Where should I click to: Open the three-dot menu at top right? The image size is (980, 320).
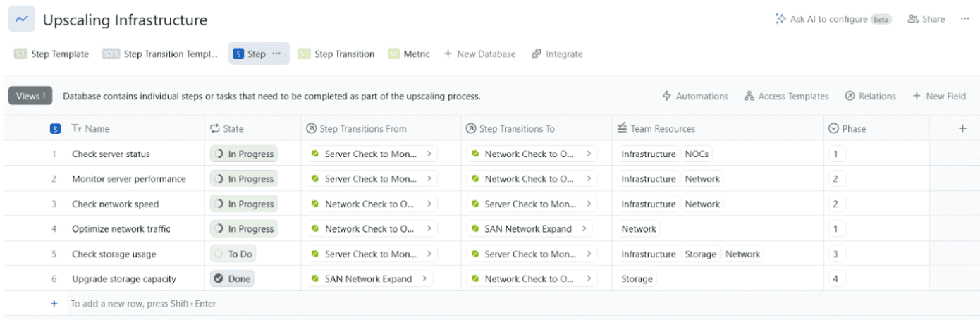964,19
